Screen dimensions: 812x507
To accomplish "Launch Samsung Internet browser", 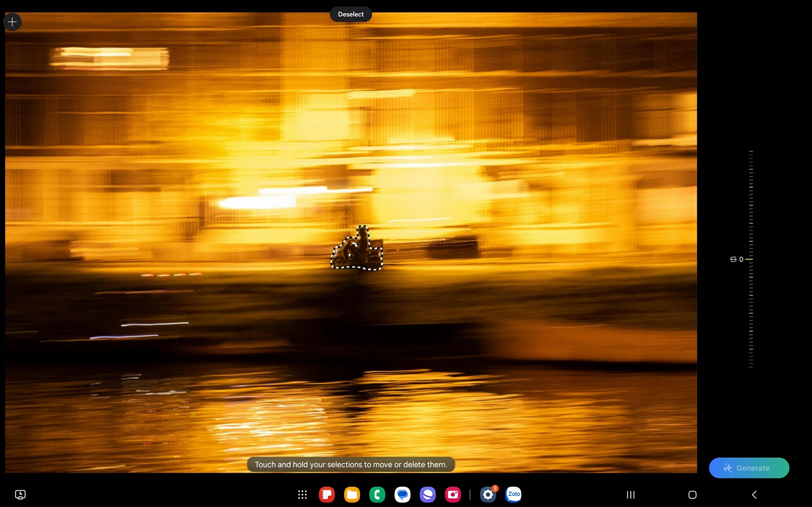I will click(x=428, y=494).
